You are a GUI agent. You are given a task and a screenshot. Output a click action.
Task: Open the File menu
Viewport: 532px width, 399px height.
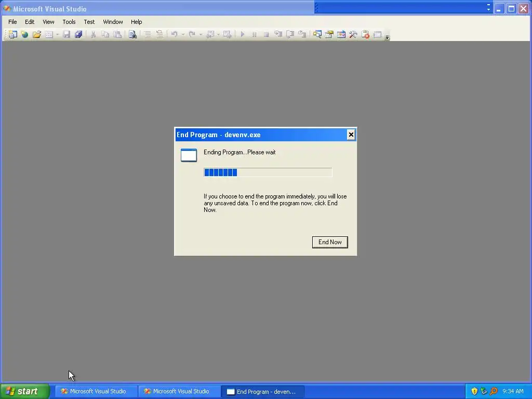pyautogui.click(x=12, y=22)
